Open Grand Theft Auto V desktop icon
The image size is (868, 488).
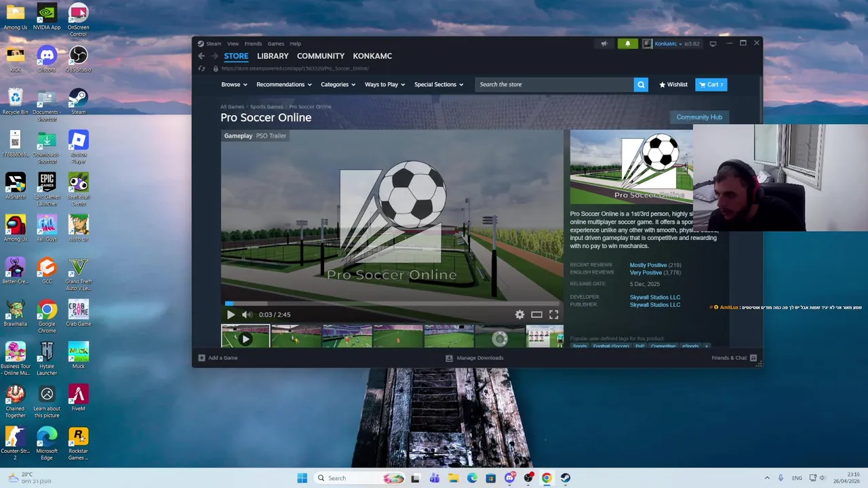[x=78, y=274]
